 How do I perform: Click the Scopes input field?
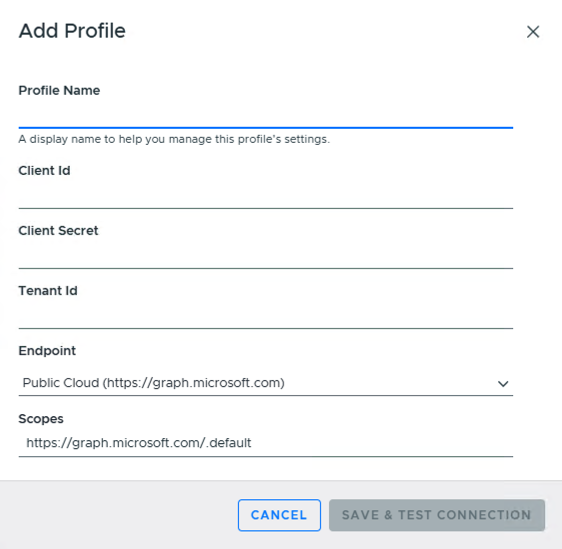(x=266, y=443)
